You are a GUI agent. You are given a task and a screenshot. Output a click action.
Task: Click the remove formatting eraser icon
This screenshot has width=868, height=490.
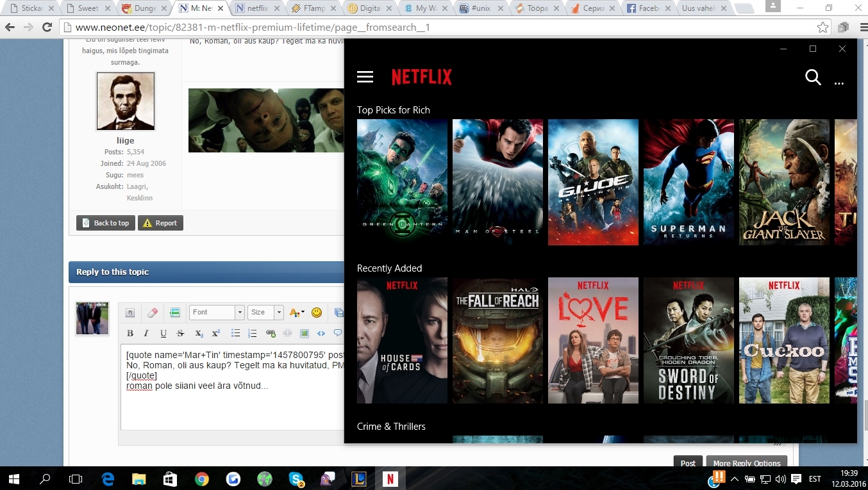coord(153,313)
